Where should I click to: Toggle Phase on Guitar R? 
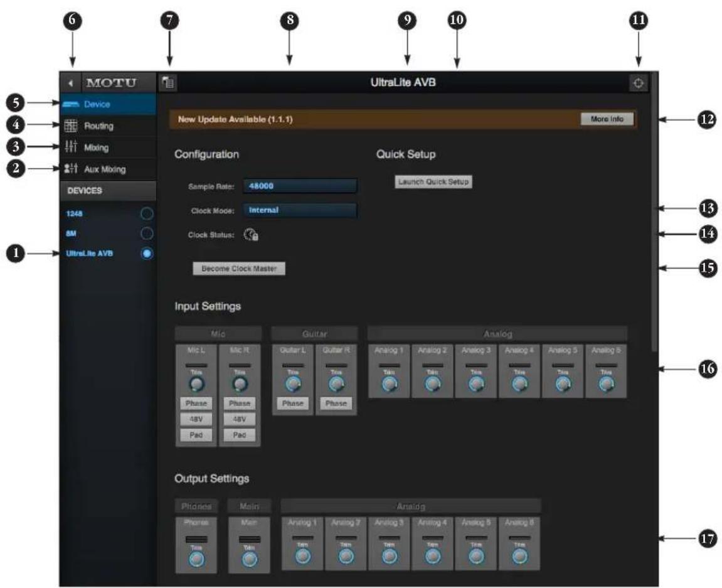click(336, 404)
